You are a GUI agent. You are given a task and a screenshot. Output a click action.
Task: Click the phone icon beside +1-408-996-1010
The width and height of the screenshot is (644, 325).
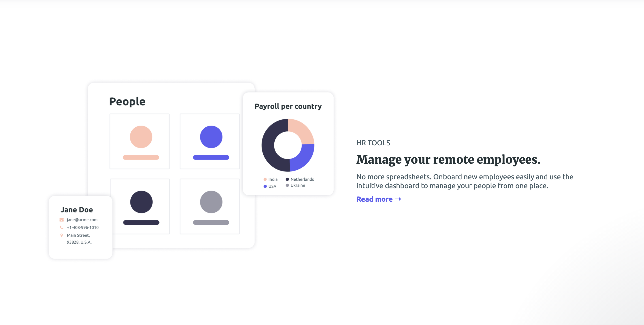click(x=62, y=227)
